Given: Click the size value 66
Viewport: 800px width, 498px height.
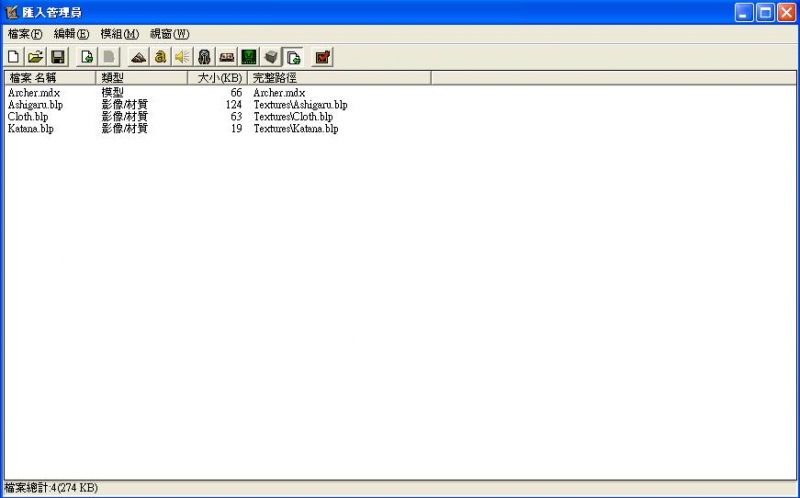Looking at the screenshot, I should coord(236,93).
